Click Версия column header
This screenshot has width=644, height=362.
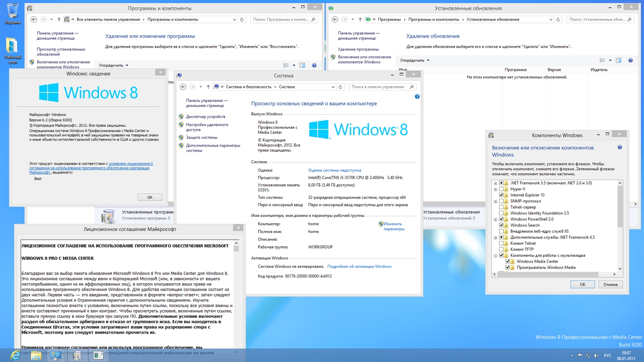tap(554, 70)
